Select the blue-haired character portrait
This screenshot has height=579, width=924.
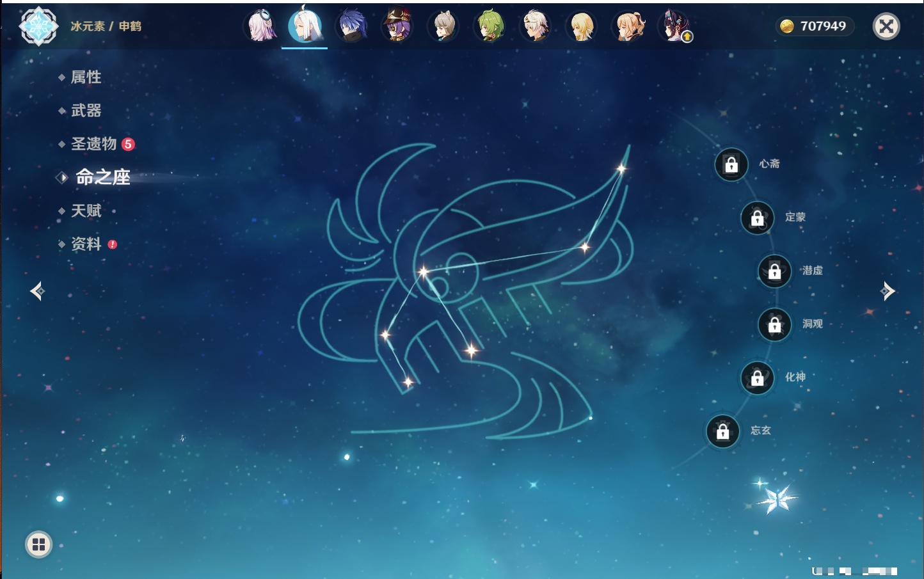point(351,26)
